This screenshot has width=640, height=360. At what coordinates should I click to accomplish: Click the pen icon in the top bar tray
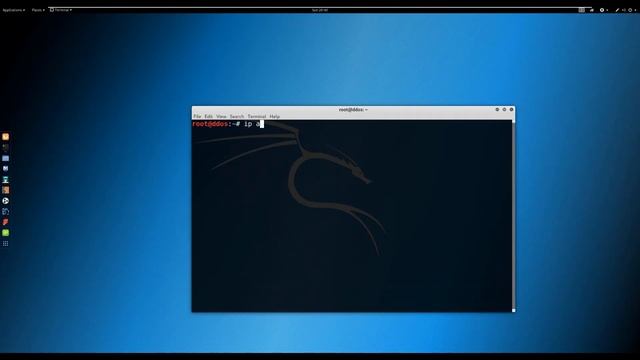(x=617, y=10)
